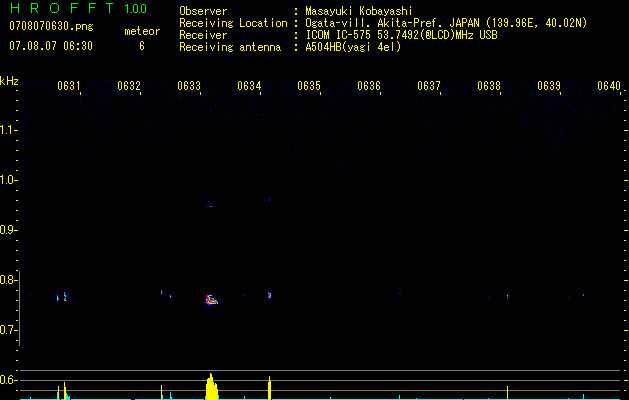Click the antenna value A504HB(yagi 4el)
This screenshot has width=629, height=400.
(353, 47)
